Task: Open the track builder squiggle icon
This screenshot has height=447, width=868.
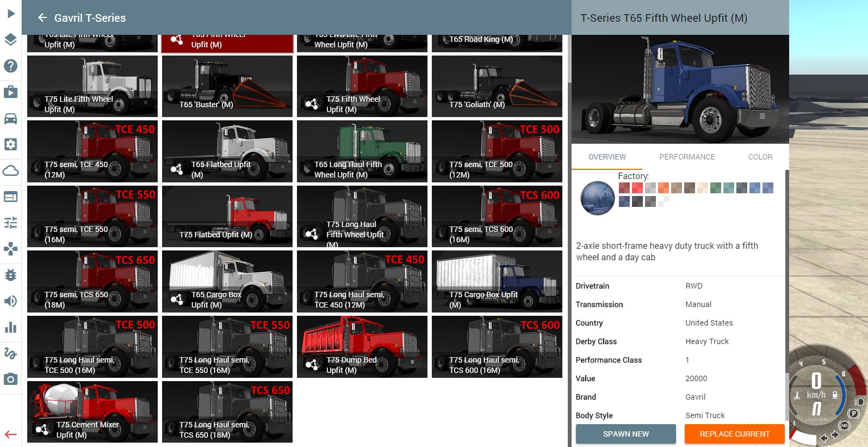Action: click(x=10, y=353)
